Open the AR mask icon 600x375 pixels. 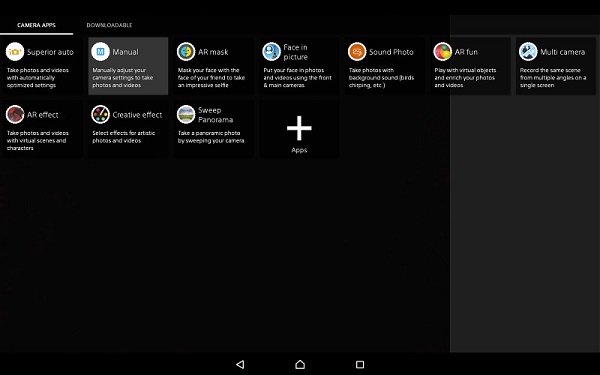point(186,52)
